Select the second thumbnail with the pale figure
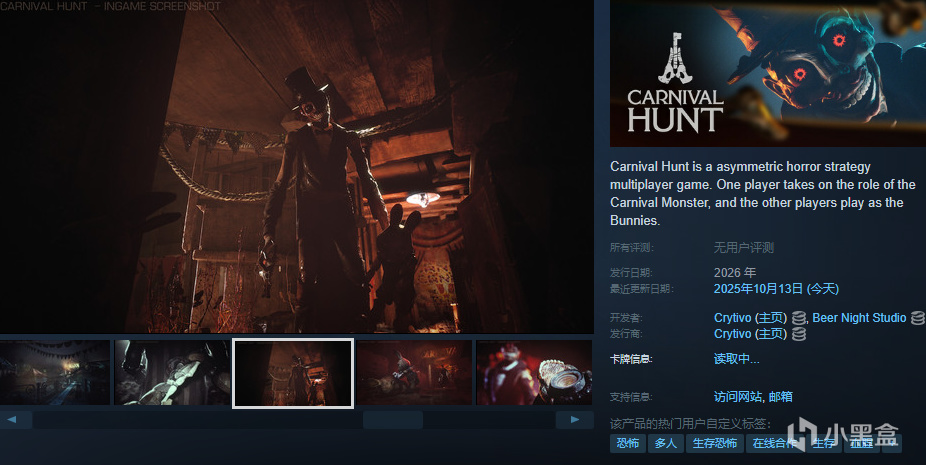The height and width of the screenshot is (465, 926). tap(172, 372)
